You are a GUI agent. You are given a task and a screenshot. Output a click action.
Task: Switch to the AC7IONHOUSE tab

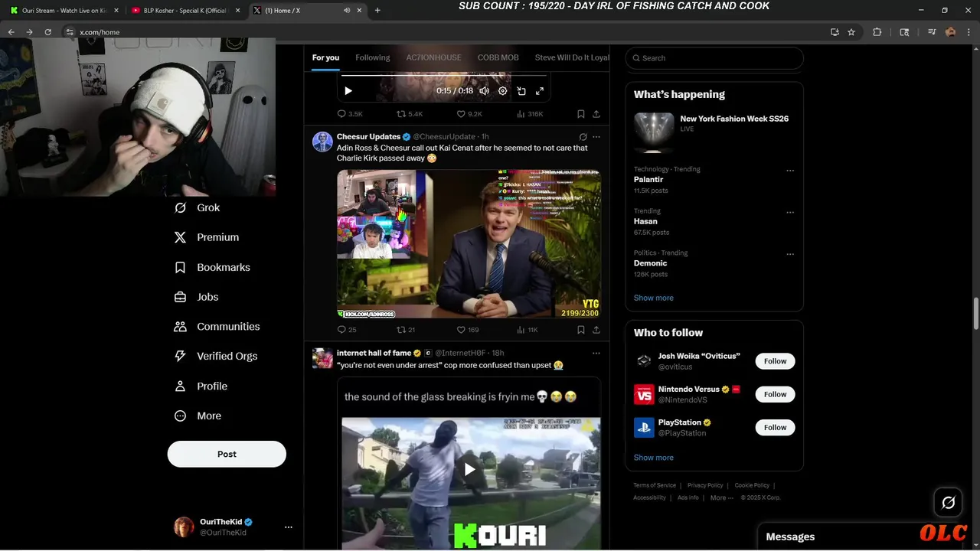[x=433, y=57]
